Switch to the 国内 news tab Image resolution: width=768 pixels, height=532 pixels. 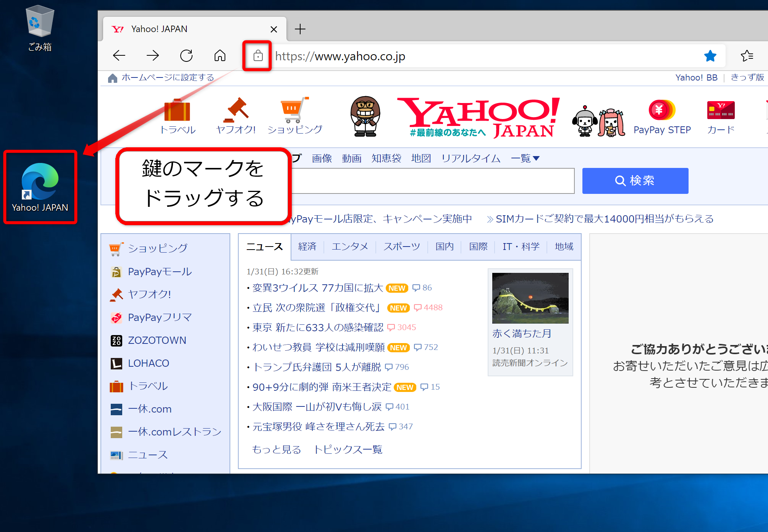(x=445, y=247)
